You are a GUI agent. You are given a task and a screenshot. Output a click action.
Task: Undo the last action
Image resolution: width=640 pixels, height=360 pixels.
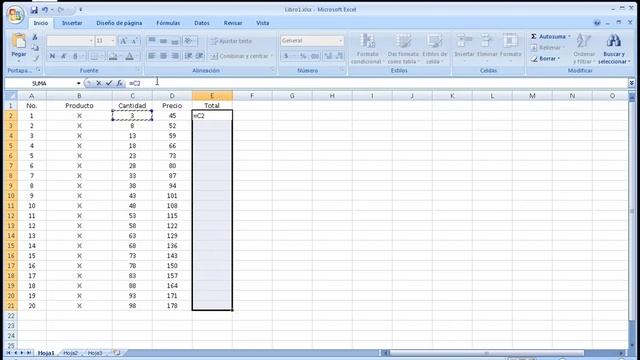[44, 10]
